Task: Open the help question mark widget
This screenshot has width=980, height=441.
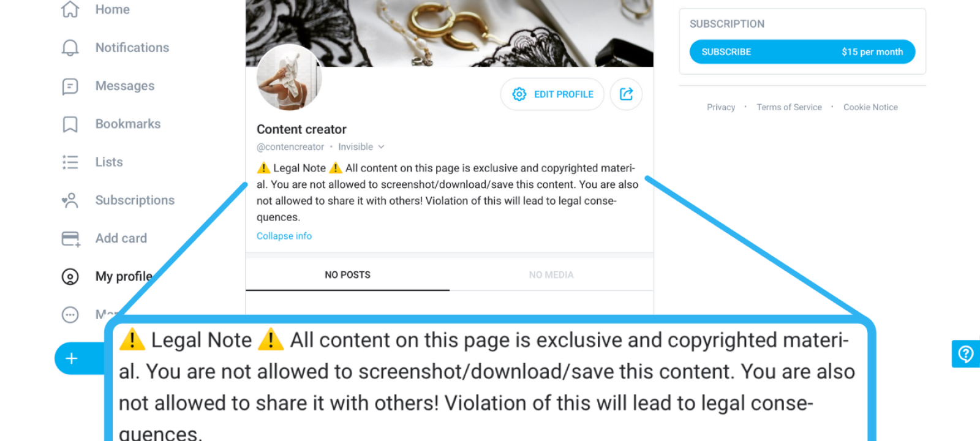Action: pyautogui.click(x=966, y=354)
